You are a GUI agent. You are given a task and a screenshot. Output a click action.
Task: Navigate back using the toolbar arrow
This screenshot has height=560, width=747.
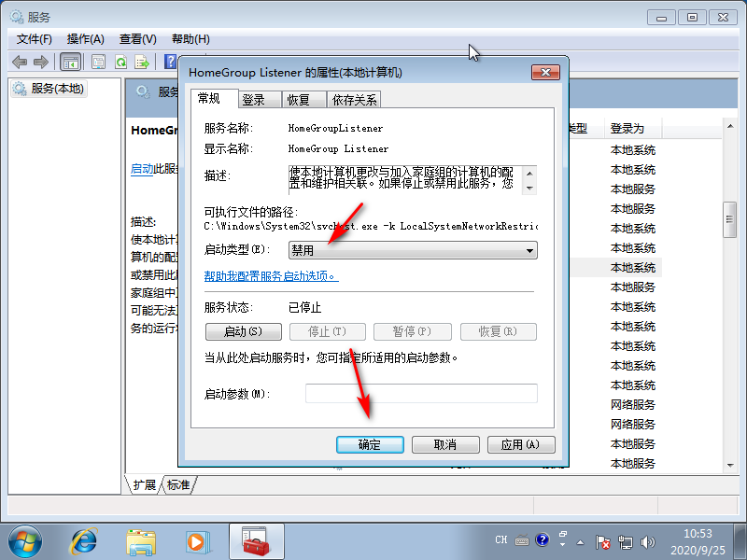click(x=19, y=62)
